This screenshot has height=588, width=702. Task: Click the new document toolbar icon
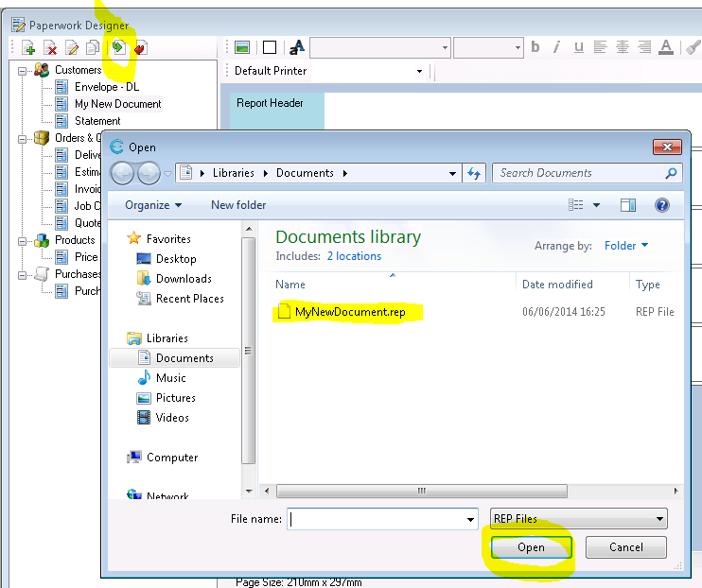click(29, 48)
